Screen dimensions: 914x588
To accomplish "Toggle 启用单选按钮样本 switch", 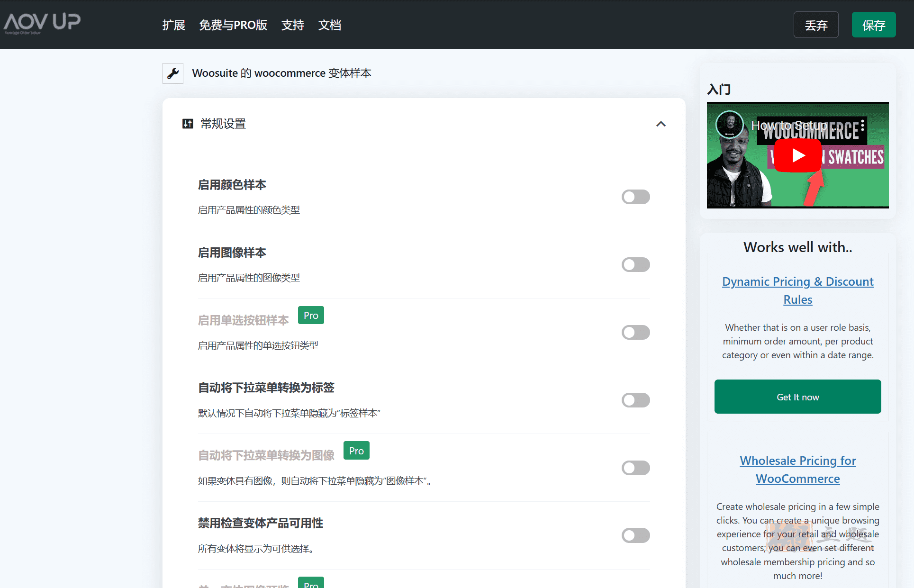I will click(636, 333).
